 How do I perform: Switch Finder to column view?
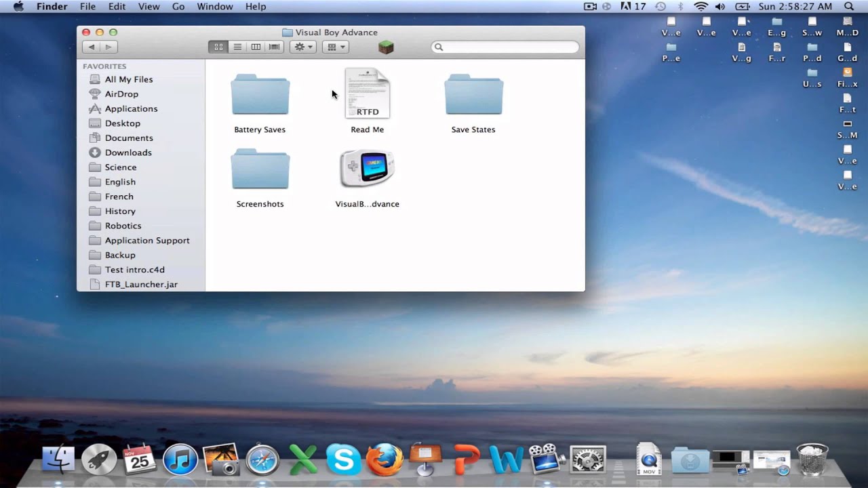point(256,47)
